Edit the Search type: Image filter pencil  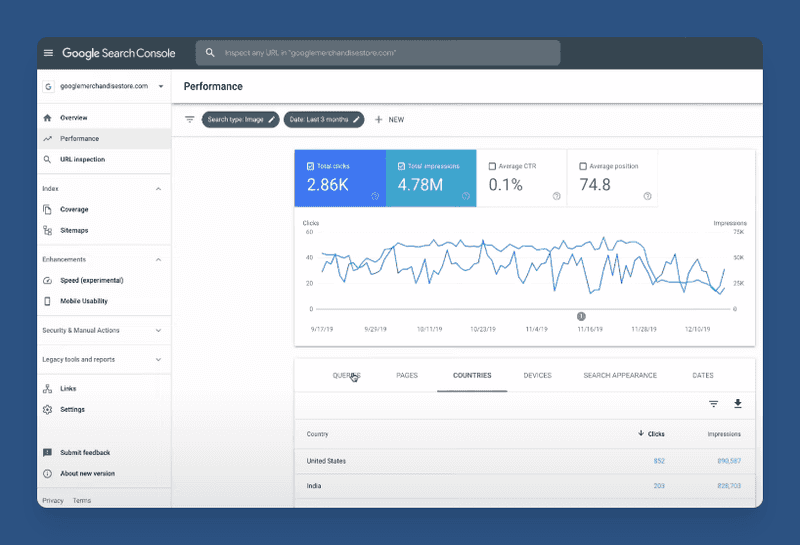pos(271,119)
